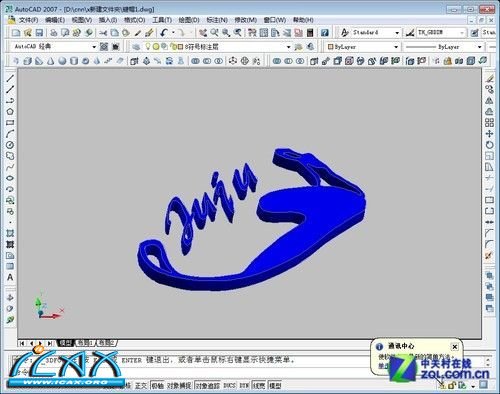Image resolution: width=500 pixels, height=394 pixels.
Task: Open the 绘图(D) menu
Action: (x=189, y=20)
